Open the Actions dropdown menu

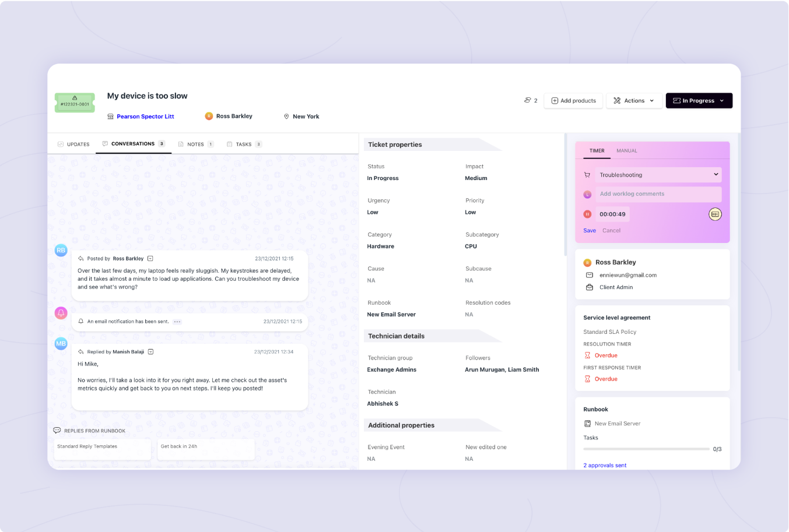[x=634, y=100]
